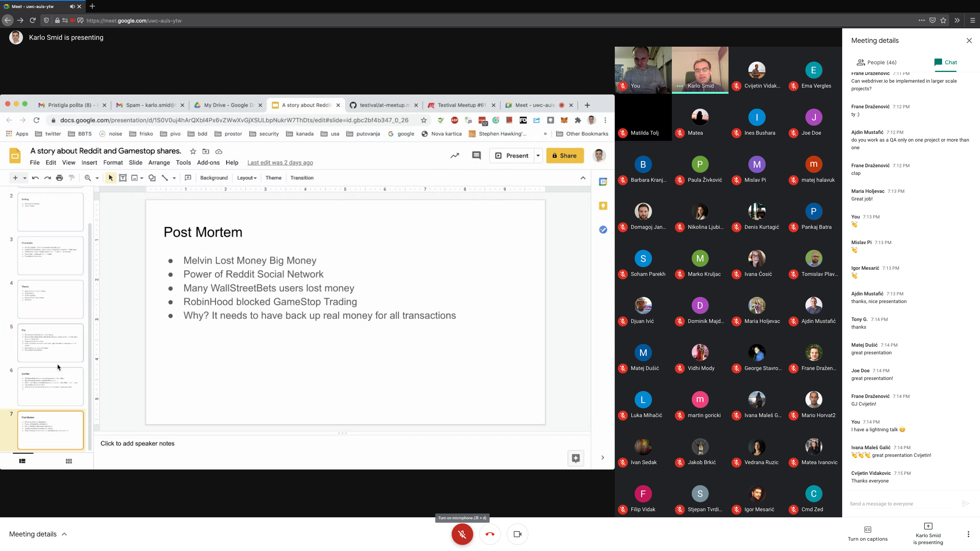Toggle the camera button
This screenshot has width=980, height=551.
click(517, 534)
